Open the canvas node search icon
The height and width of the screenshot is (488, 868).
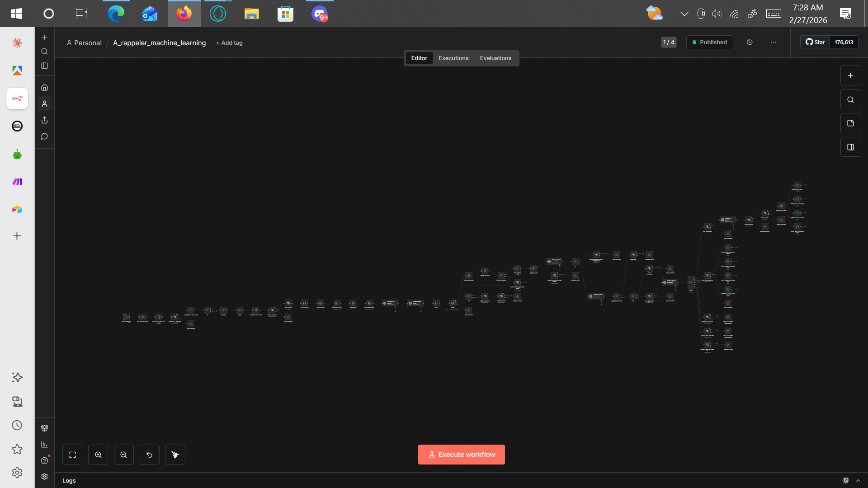point(850,100)
